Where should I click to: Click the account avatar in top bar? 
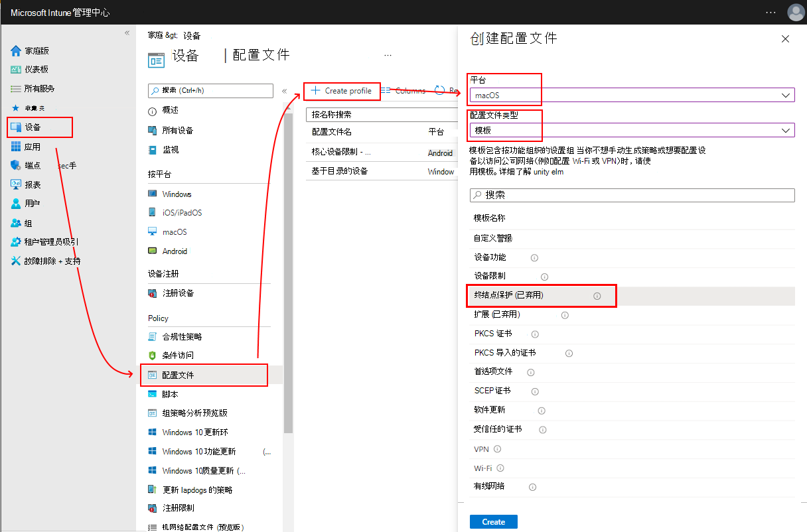(x=795, y=12)
